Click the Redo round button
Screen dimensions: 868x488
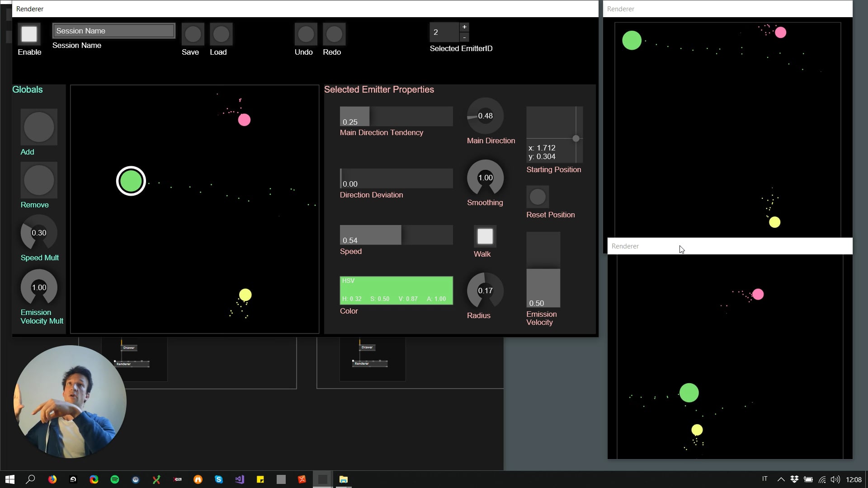click(x=334, y=34)
